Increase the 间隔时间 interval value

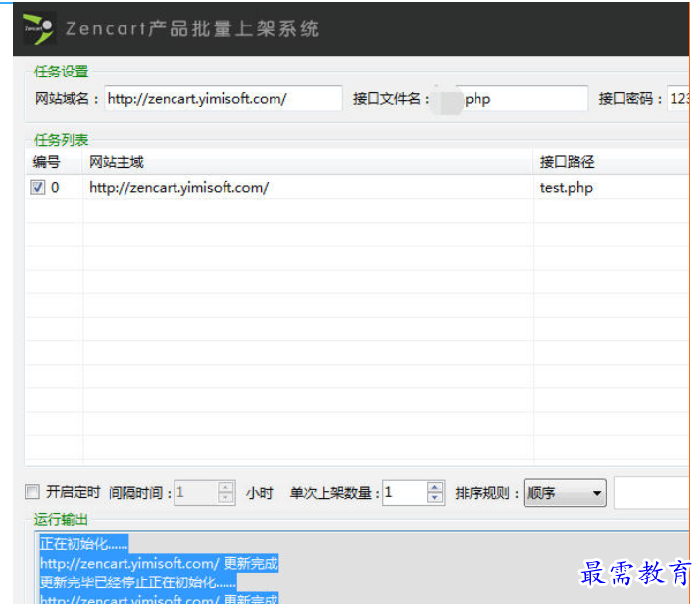[225, 487]
